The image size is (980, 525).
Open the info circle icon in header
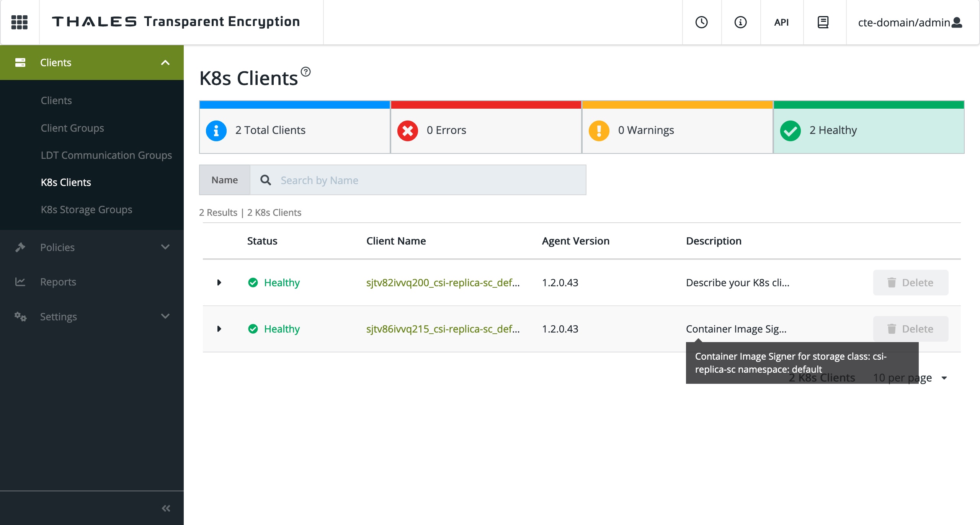740,22
